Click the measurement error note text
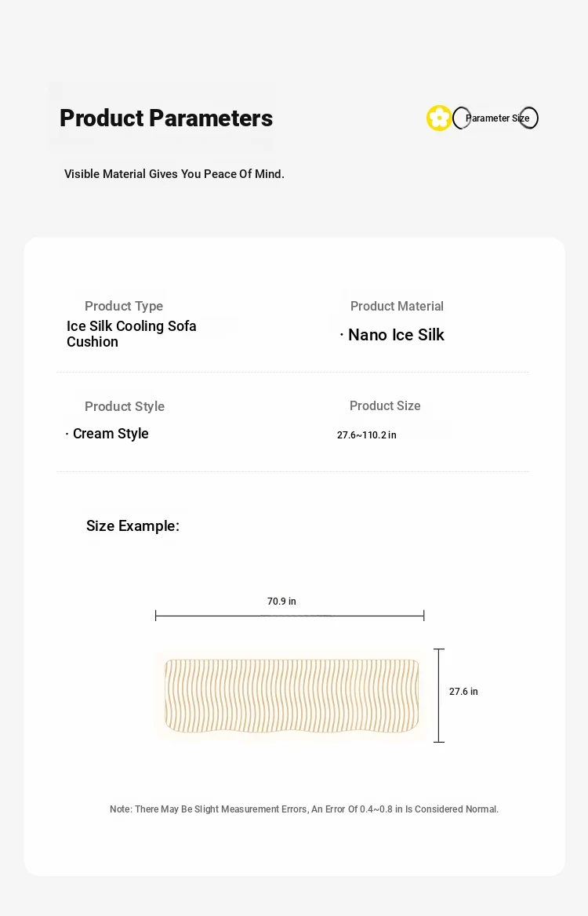Screen dimensions: 588x916 [303, 809]
